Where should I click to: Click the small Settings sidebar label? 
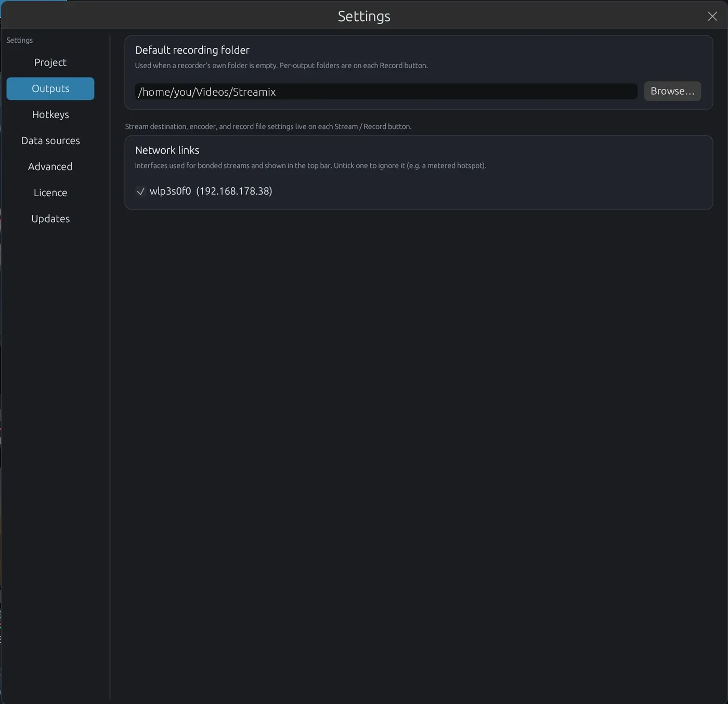20,40
